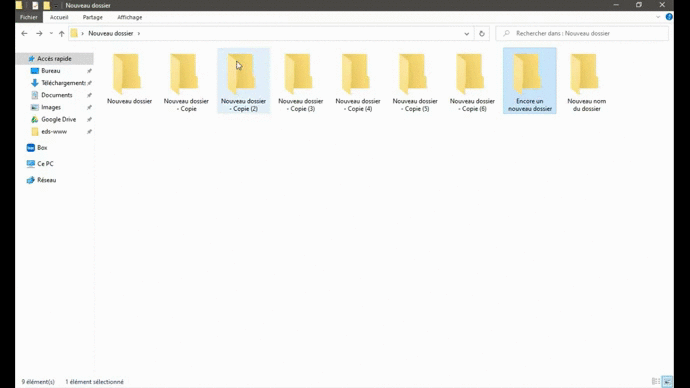Select folder 'Nouveau dossier - Copie (6)'
690x388 pixels.
472,81
